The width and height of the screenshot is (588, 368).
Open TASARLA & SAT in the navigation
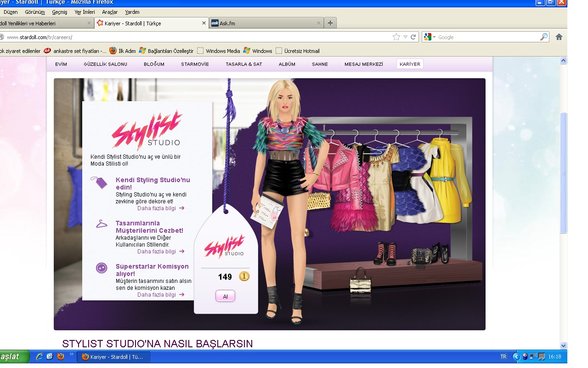point(244,64)
